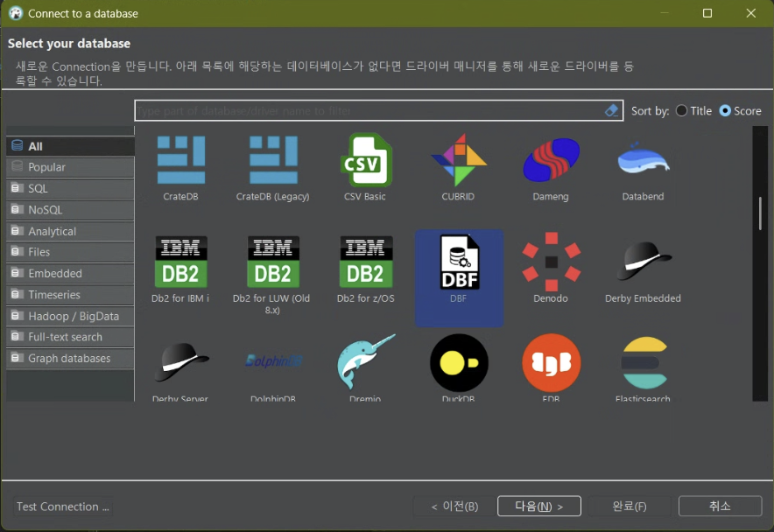Screen dimensions: 774x532
Task: Select the CrateDB database icon
Action: tap(180, 160)
